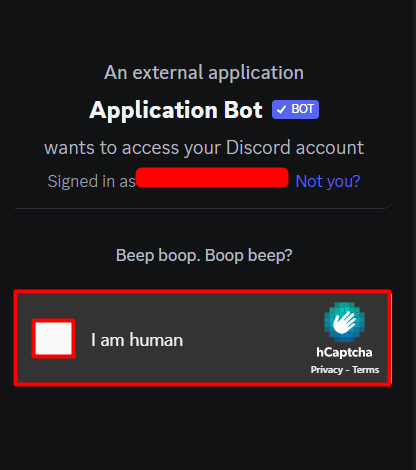This screenshot has height=470, width=416.
Task: Click the Signed in as label
Action: (x=92, y=181)
